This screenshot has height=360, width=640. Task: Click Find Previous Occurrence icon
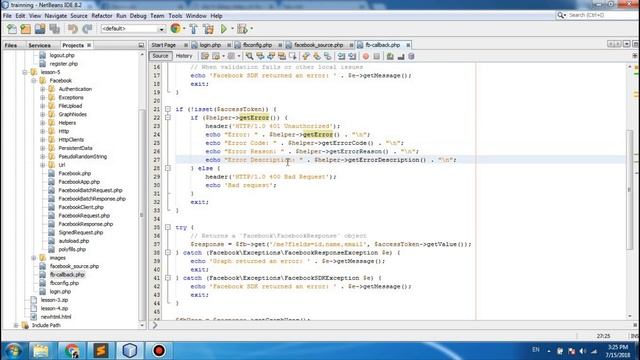coord(260,56)
